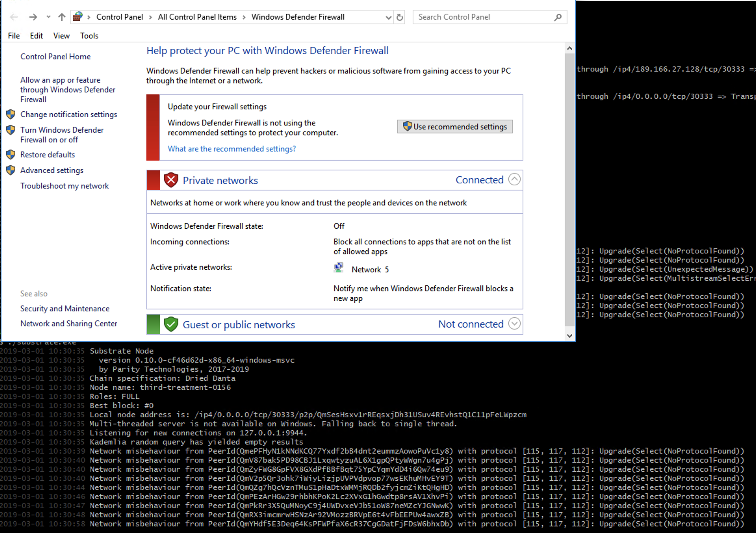756x533 pixels.
Task: Open Network and Sharing Center
Action: pos(69,323)
